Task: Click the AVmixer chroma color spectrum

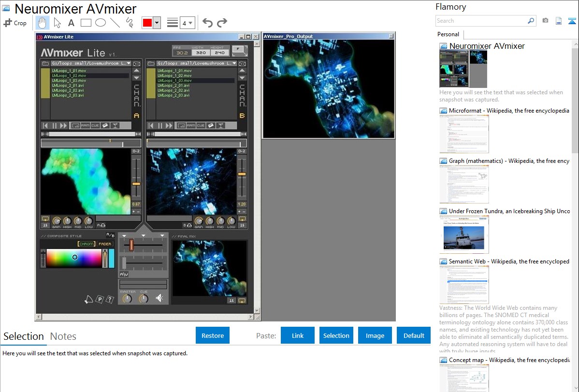Action: (x=74, y=258)
